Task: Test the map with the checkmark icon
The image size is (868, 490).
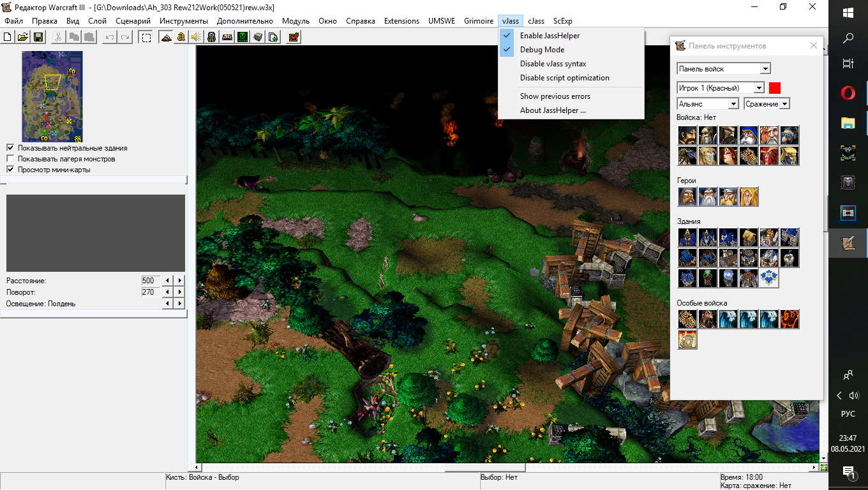Action: 294,37
